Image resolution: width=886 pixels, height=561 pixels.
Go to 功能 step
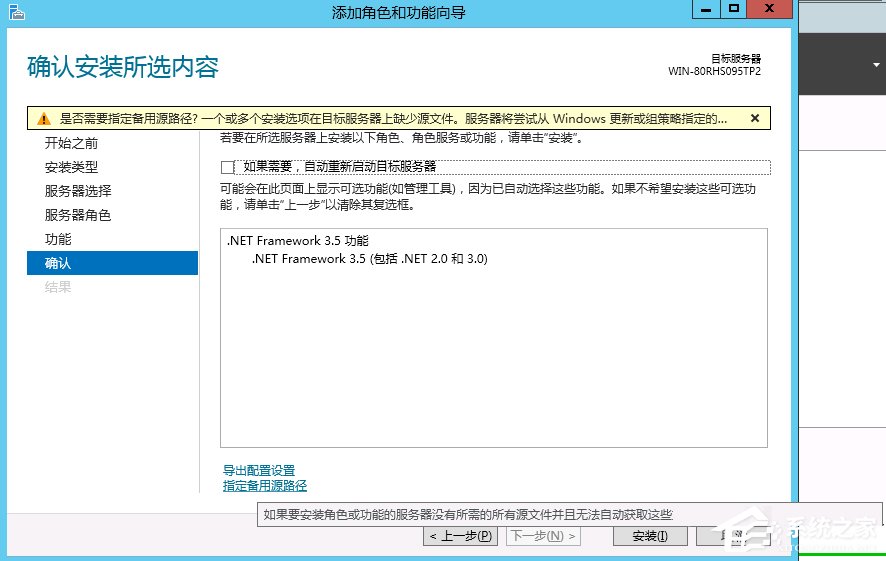58,239
